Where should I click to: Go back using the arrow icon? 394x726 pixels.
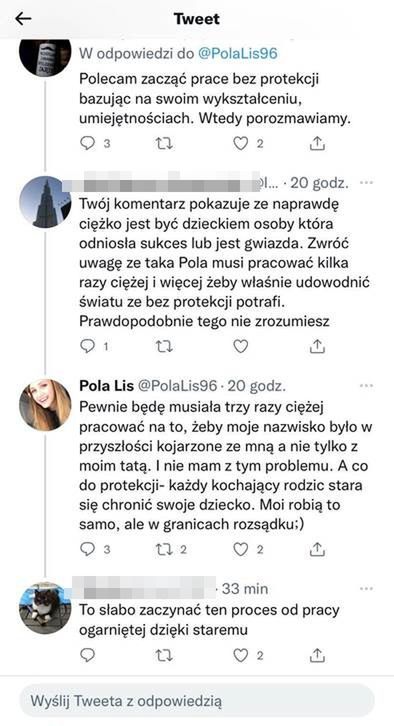23,19
